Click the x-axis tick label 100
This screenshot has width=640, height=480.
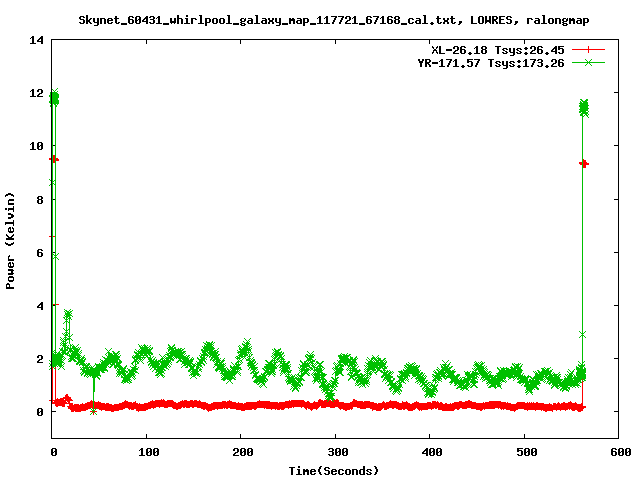(148, 452)
